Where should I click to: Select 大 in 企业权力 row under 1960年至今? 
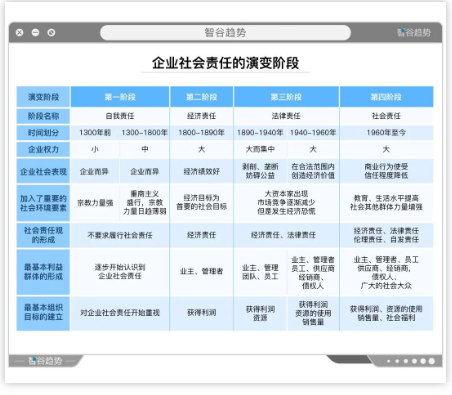pos(386,149)
